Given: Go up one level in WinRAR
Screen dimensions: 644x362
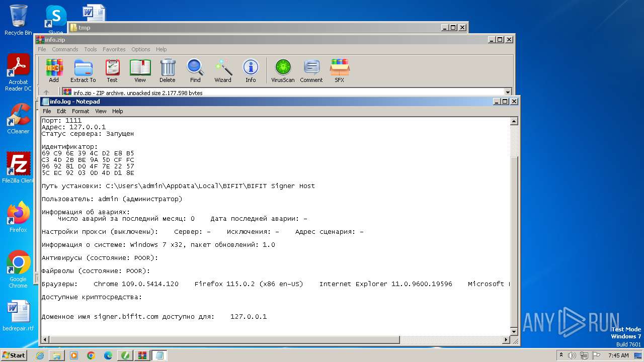Looking at the screenshot, I should [x=46, y=93].
